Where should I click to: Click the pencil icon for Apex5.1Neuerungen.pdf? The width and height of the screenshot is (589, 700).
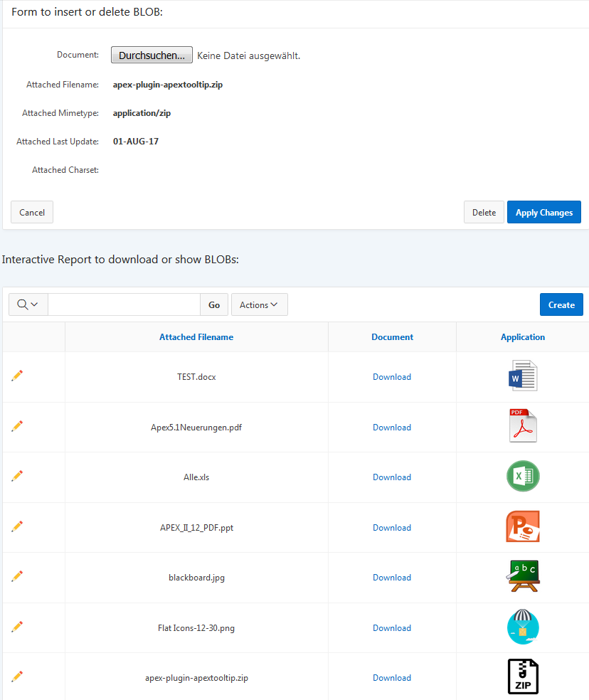[x=17, y=426]
